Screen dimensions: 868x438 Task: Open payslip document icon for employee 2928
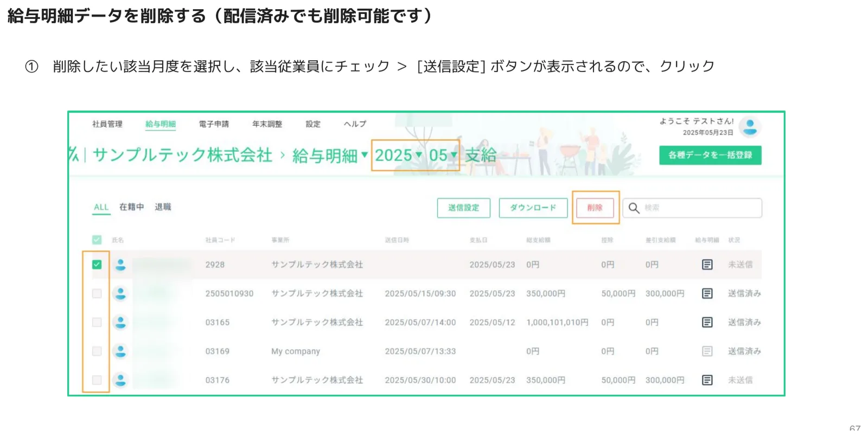click(x=707, y=265)
